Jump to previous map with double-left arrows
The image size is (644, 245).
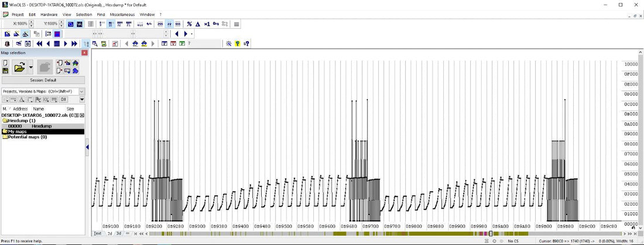pos(39,43)
